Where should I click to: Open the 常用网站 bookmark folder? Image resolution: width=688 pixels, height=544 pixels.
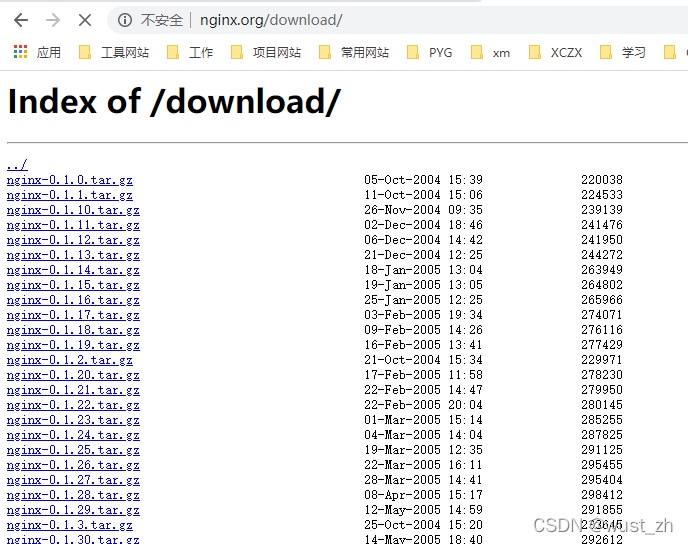pos(354,52)
